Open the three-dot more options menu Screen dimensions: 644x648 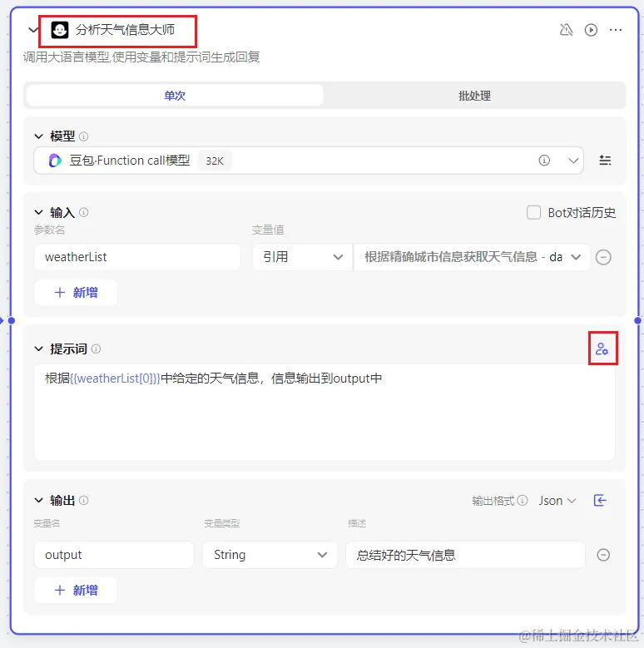tap(616, 30)
